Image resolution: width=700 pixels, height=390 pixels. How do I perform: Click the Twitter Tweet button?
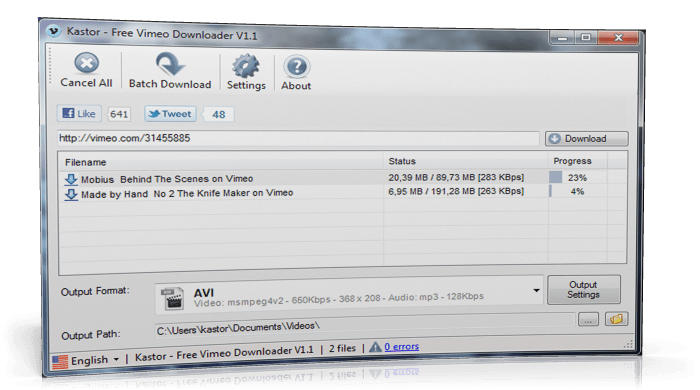170,114
